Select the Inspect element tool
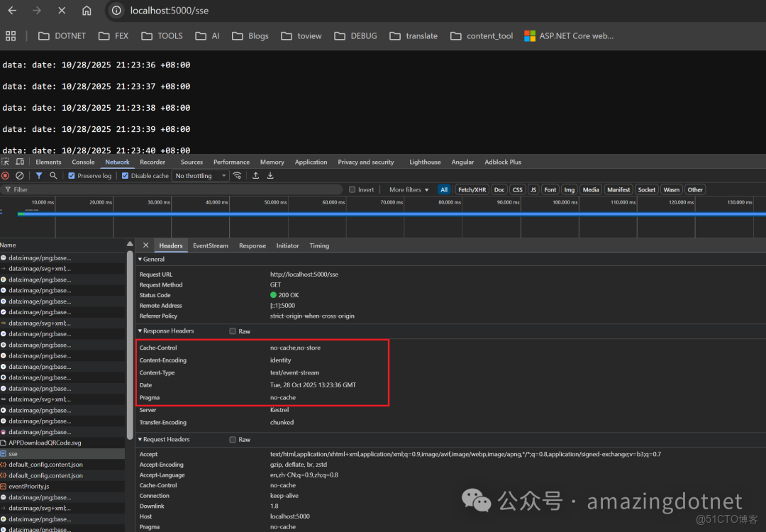This screenshot has height=532, width=766. [5, 162]
